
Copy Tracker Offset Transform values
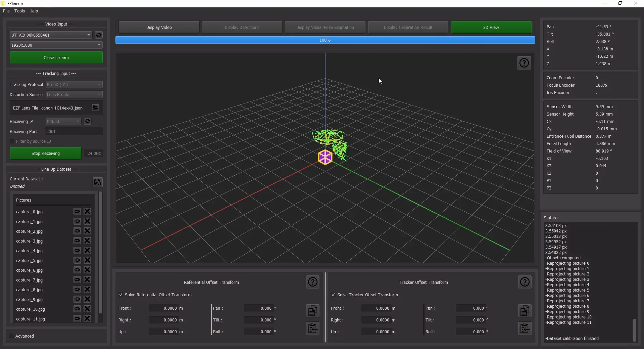(x=525, y=311)
